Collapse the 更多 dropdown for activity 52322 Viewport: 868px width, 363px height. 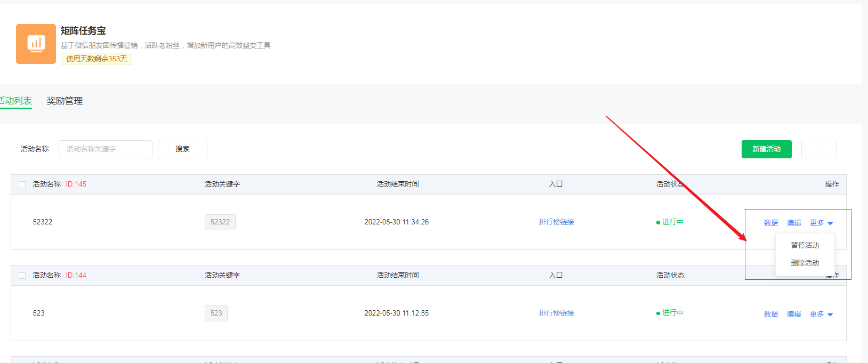[821, 223]
